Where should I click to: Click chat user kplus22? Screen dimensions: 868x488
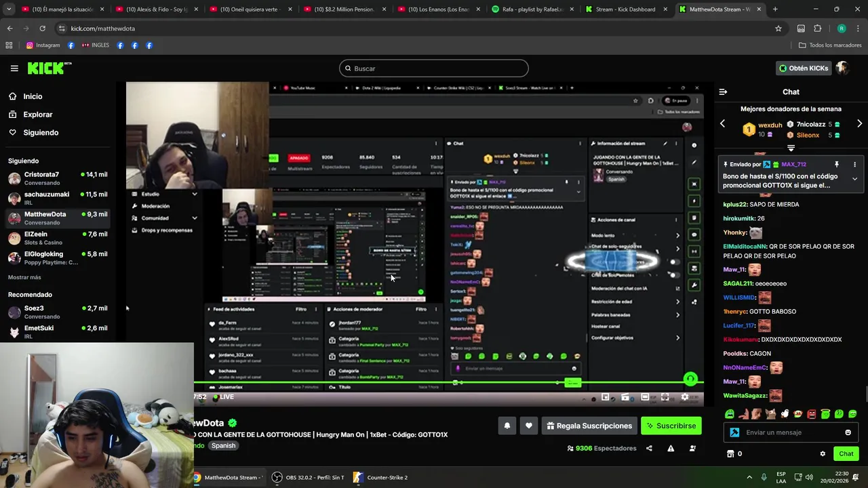click(735, 204)
